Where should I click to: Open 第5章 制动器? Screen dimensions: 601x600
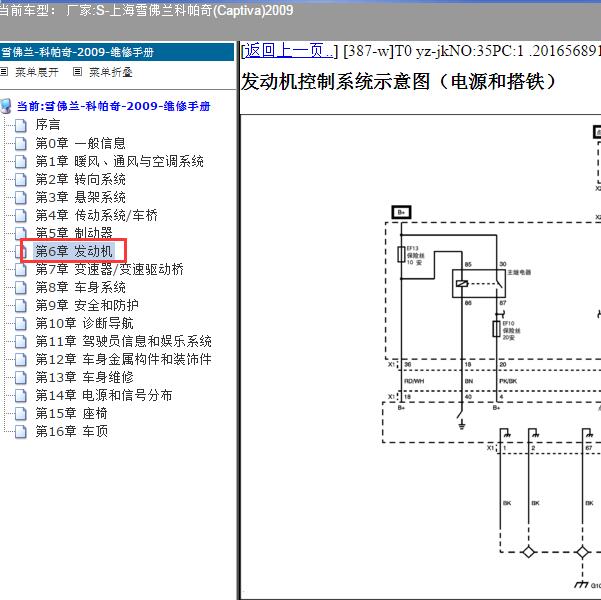[74, 233]
